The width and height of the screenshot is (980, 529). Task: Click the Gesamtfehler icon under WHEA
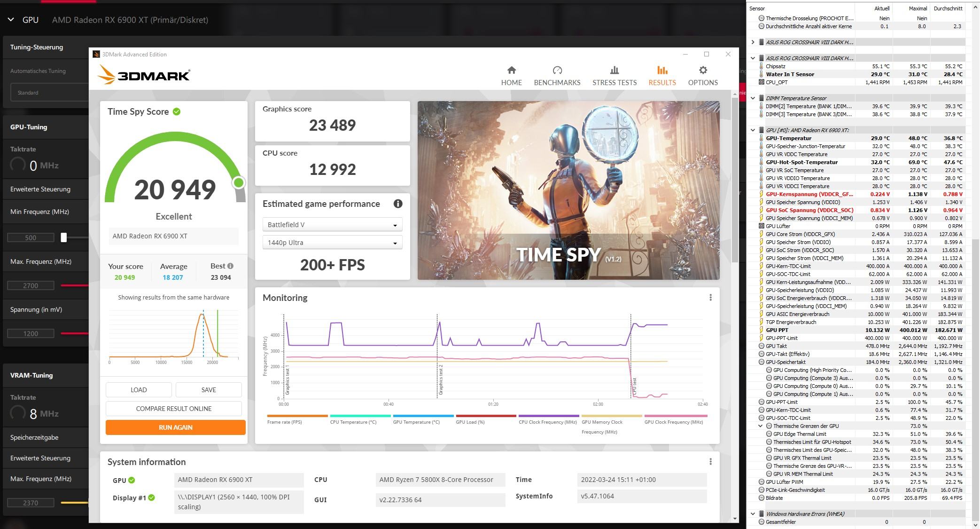(x=761, y=522)
